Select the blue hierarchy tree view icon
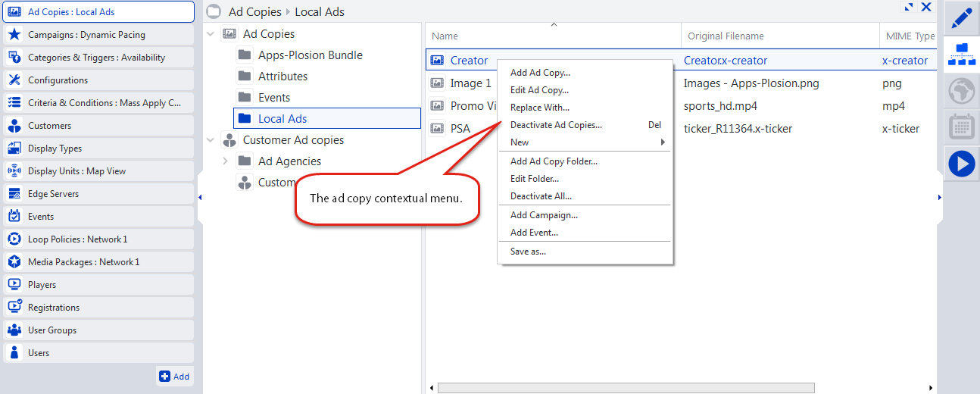 [x=961, y=54]
